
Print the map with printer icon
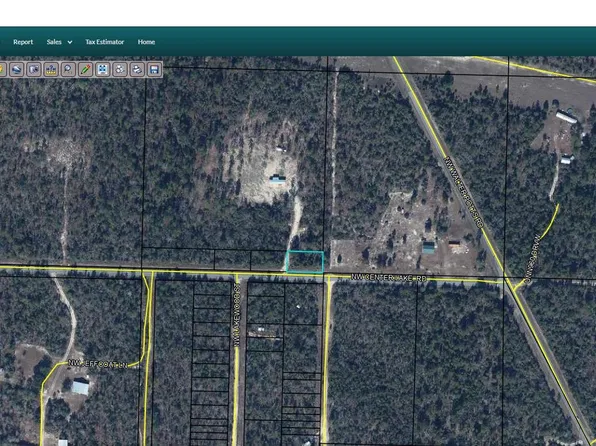coord(137,69)
